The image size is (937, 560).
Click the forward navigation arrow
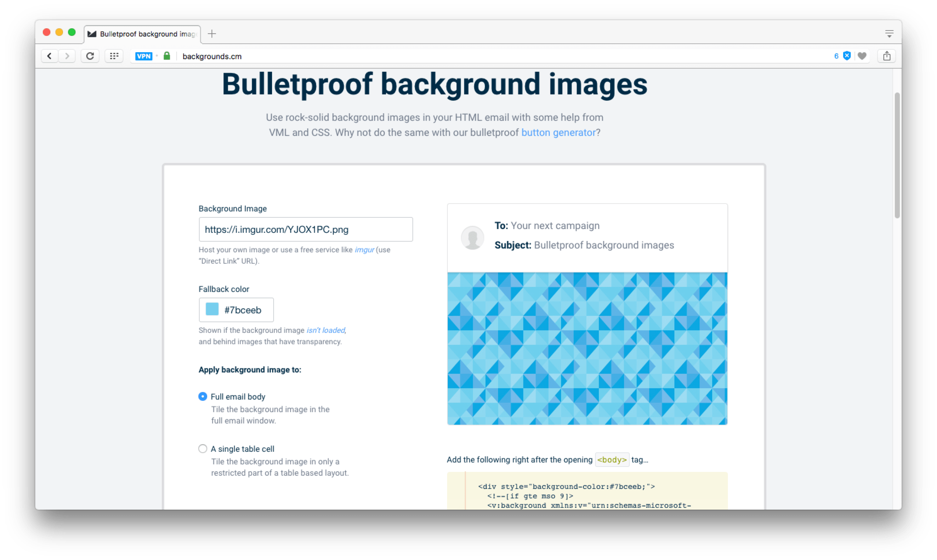pos(67,56)
